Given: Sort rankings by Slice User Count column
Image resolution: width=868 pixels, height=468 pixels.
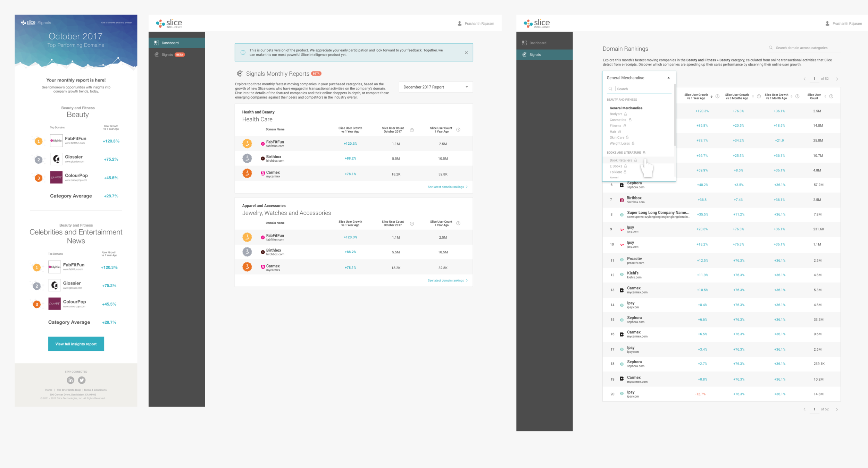Looking at the screenshot, I should (825, 96).
